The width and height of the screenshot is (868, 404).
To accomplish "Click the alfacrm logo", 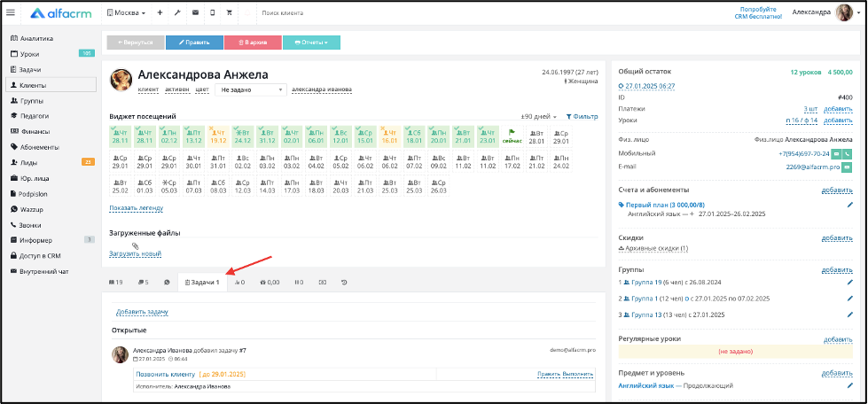I will [61, 12].
